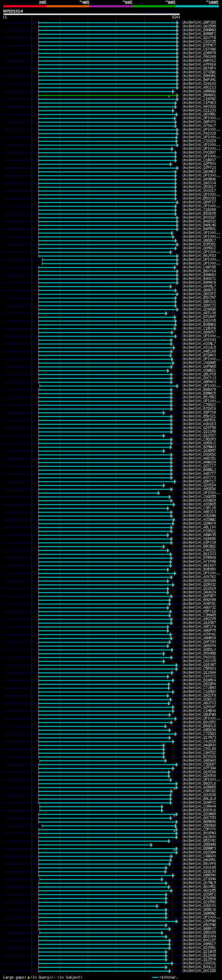Select the UniRef100_B8XY14 label
This screenshot has width=222, height=980.
tap(199, 271)
